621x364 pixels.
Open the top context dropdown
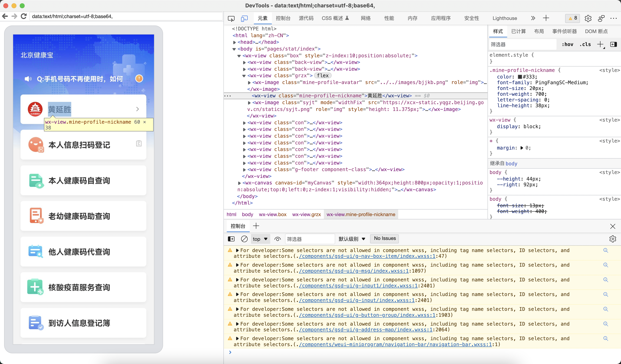[x=260, y=239]
